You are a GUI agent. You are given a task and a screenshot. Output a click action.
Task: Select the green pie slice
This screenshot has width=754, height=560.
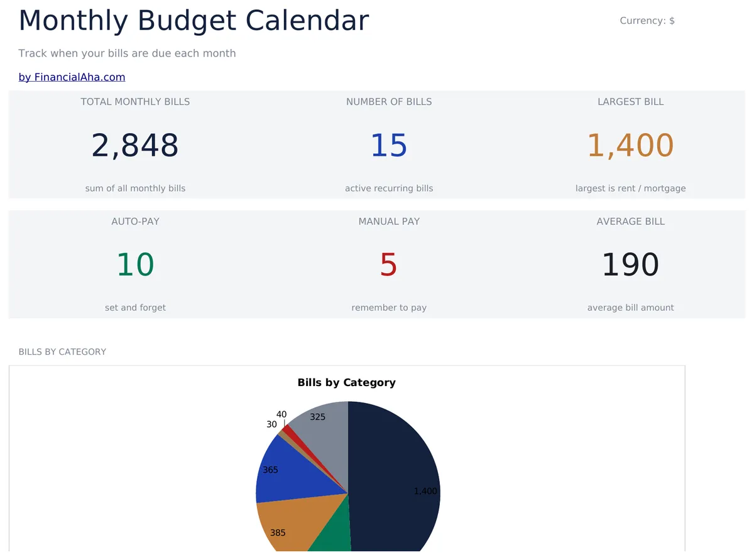coord(335,530)
